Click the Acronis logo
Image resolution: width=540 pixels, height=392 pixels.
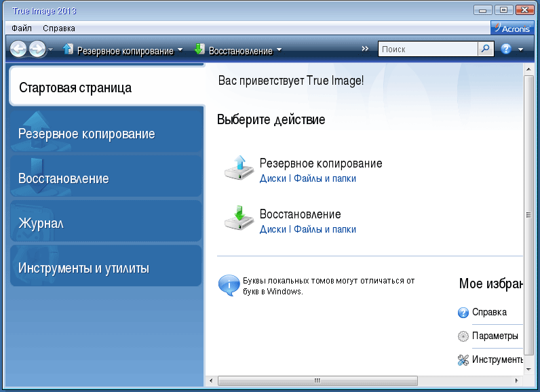pyautogui.click(x=512, y=28)
